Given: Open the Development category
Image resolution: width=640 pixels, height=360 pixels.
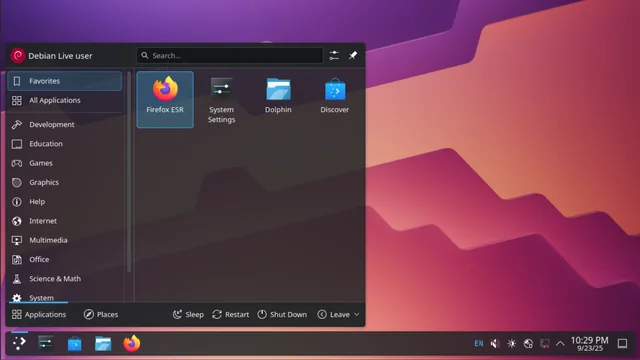Looking at the screenshot, I should (x=64, y=124).
